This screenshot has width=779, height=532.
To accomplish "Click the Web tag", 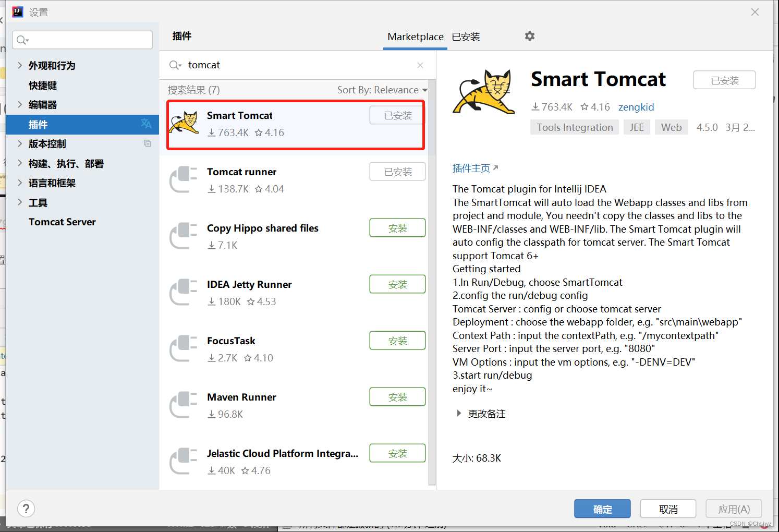I will click(x=672, y=127).
